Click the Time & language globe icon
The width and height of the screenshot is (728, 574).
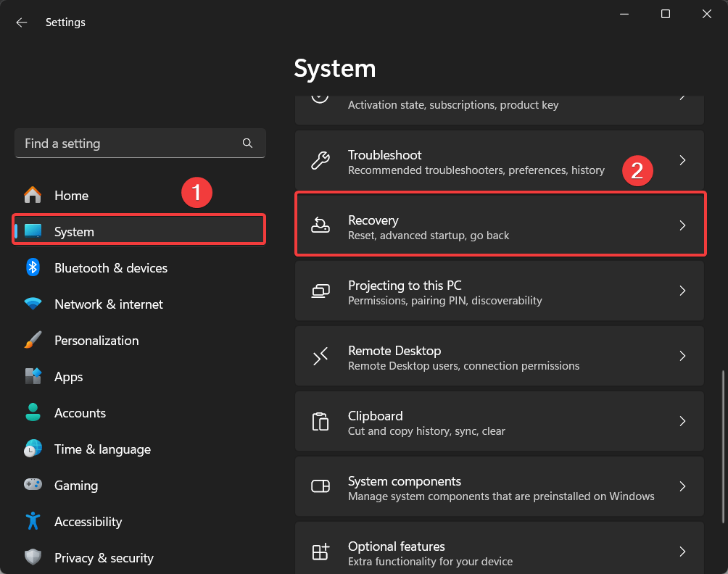(x=33, y=449)
